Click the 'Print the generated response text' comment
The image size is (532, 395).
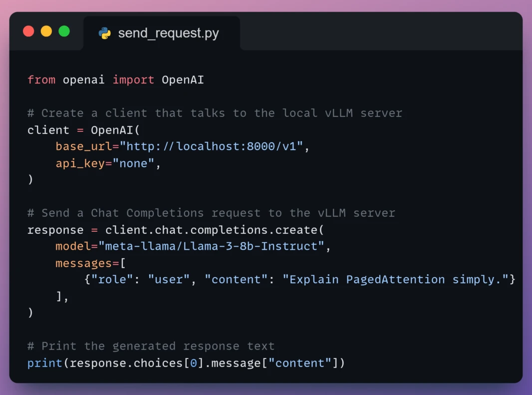coord(151,346)
